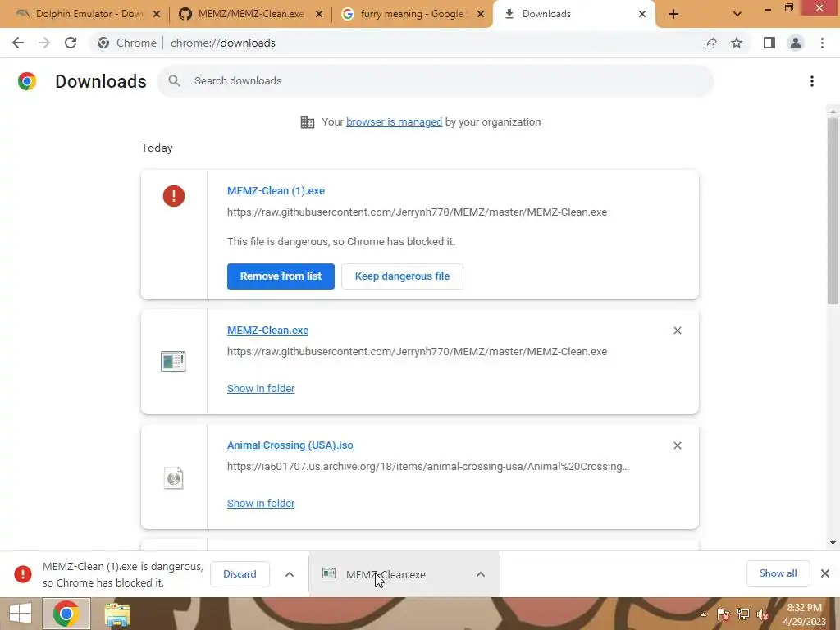Expand options chevron for MEMZ-Clean.exe shelf item

[x=481, y=574]
